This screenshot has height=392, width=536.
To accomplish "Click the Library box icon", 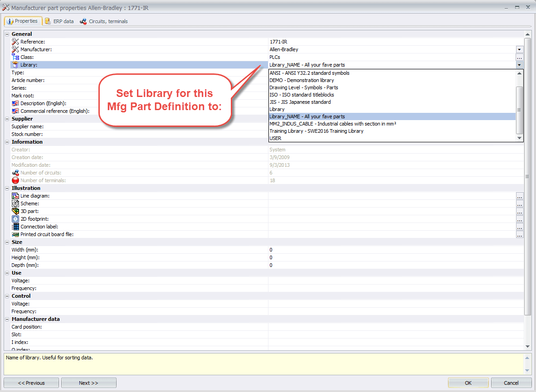I will coord(15,65).
